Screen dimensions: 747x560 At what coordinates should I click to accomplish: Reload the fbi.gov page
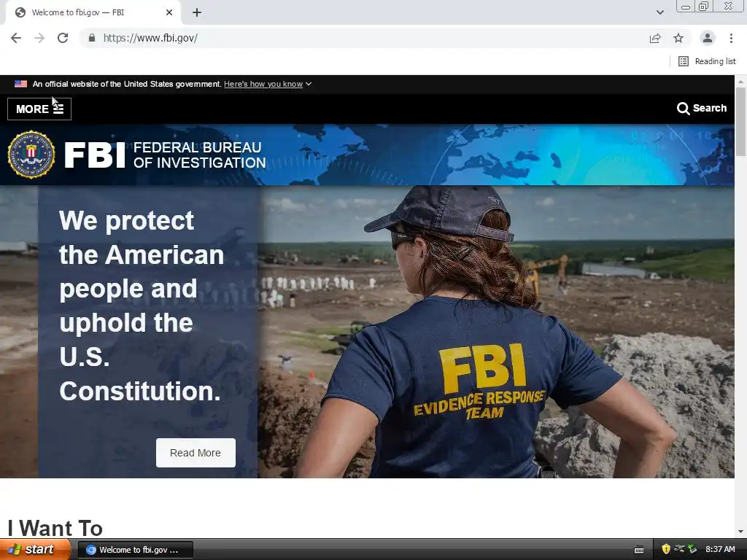click(x=63, y=38)
